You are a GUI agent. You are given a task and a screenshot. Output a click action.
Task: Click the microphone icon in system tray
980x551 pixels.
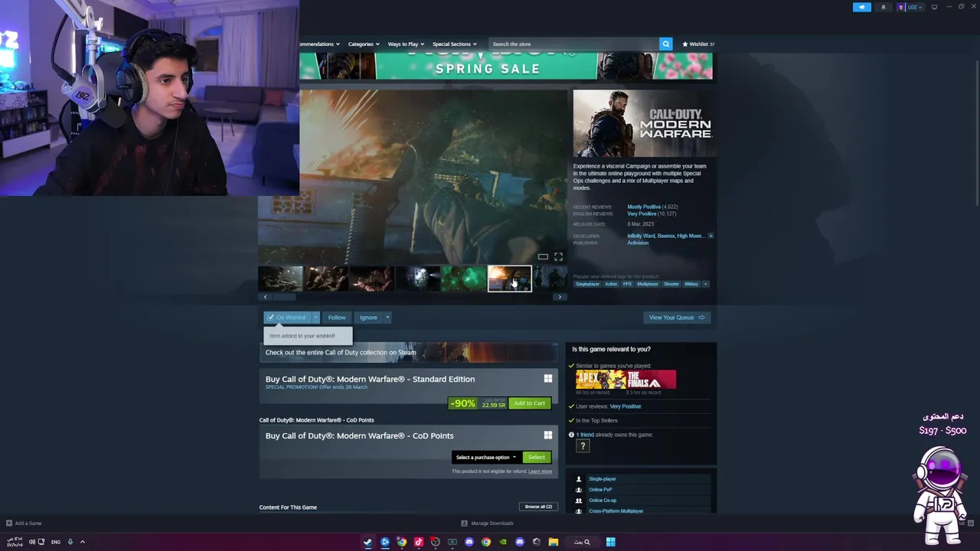point(70,542)
